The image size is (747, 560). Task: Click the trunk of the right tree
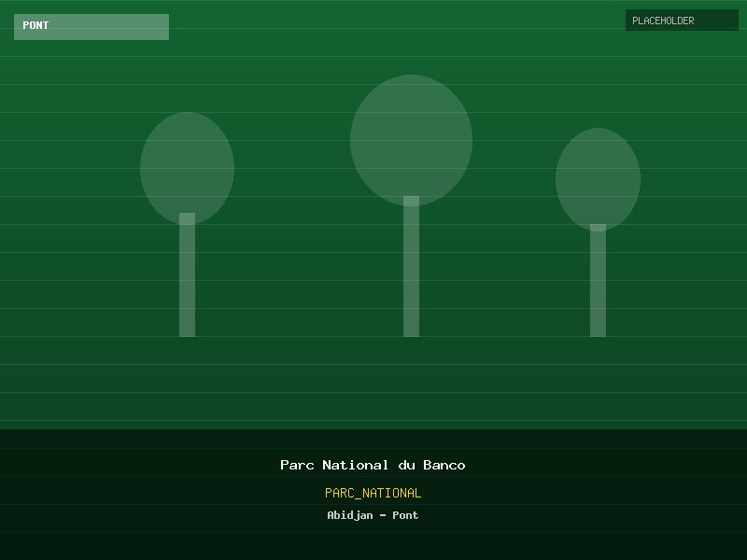coord(598,285)
